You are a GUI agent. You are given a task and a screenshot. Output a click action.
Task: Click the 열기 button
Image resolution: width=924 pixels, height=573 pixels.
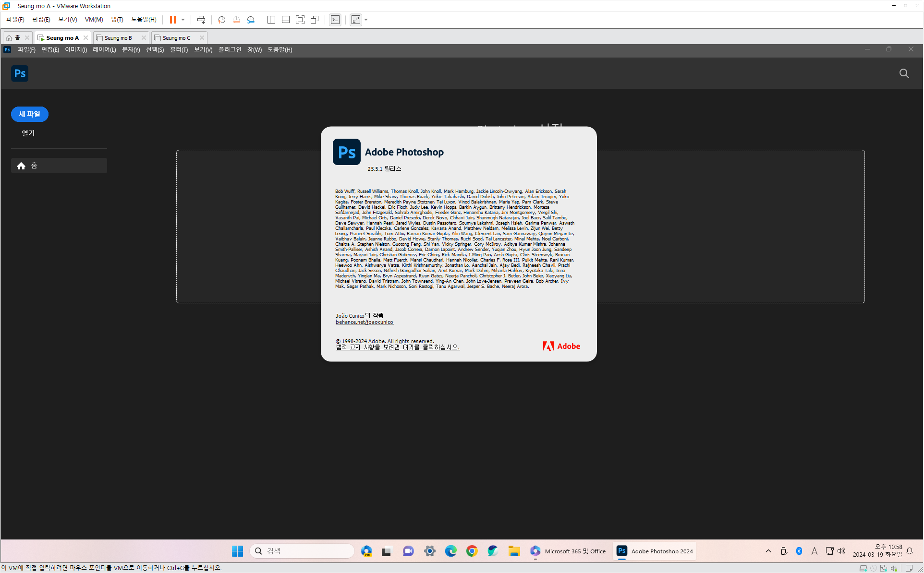(28, 133)
